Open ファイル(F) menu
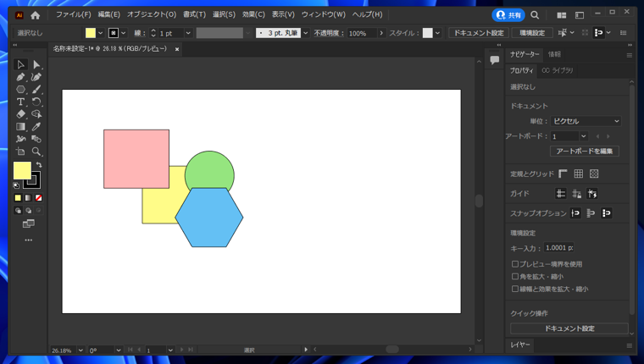Viewport: 644px width, 364px height. coord(73,14)
